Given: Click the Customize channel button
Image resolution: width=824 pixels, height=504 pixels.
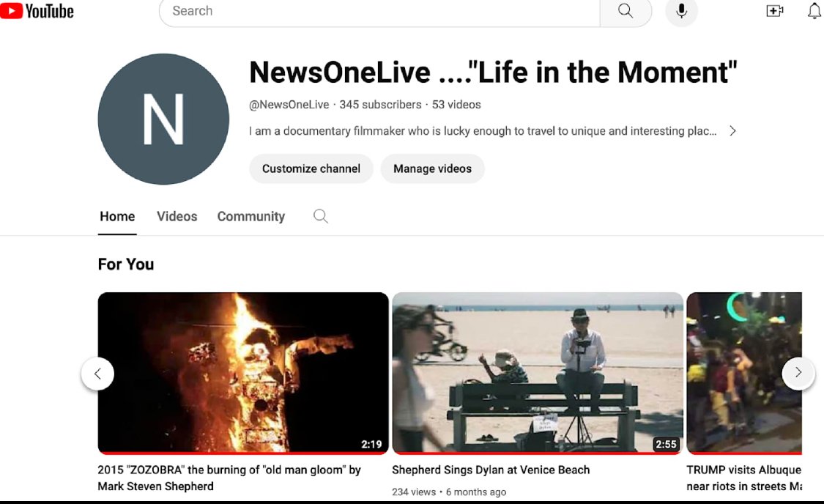Looking at the screenshot, I should 311,168.
